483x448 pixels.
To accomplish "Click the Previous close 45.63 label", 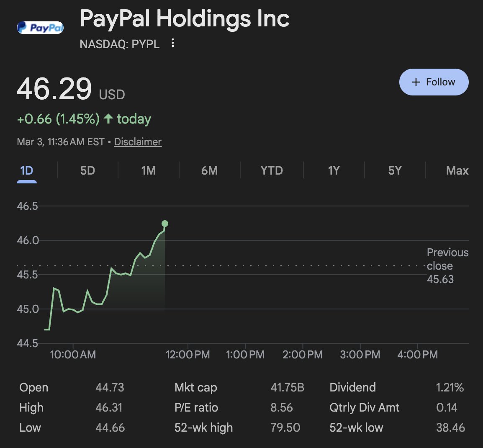I will (x=447, y=265).
